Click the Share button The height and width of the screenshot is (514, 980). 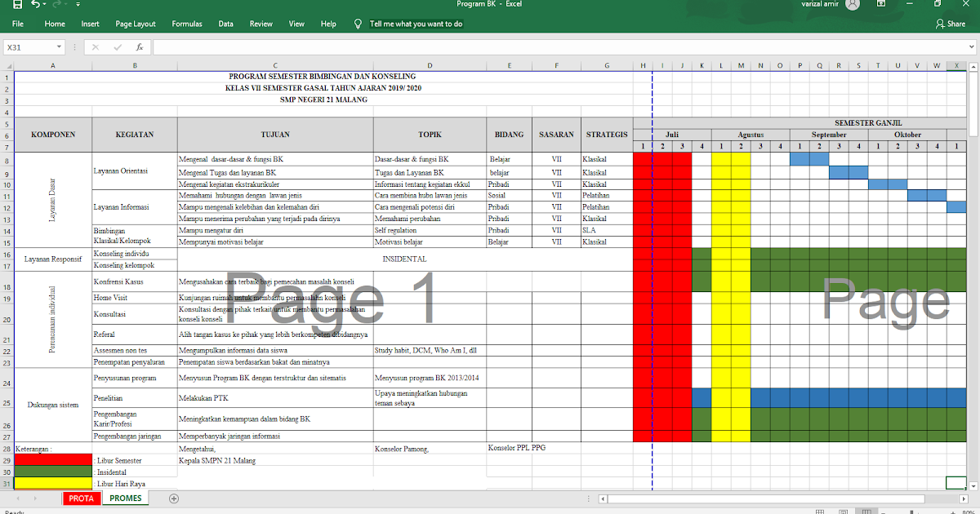tap(951, 24)
